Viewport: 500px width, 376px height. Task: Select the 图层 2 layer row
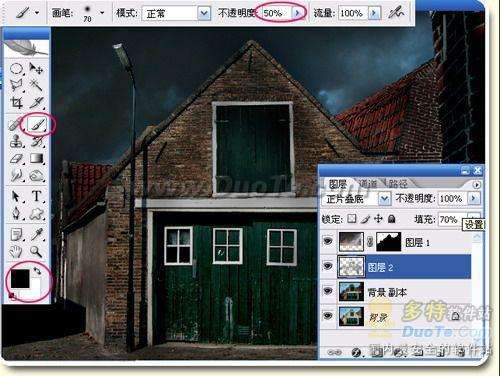point(396,267)
